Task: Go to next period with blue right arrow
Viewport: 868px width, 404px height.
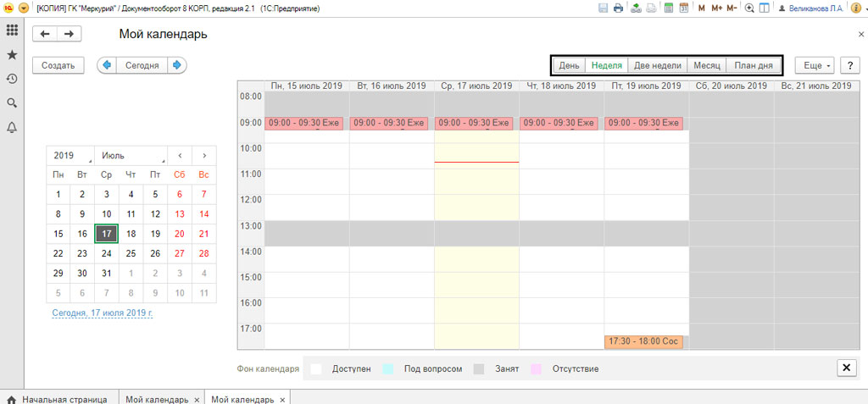Action: [x=176, y=65]
